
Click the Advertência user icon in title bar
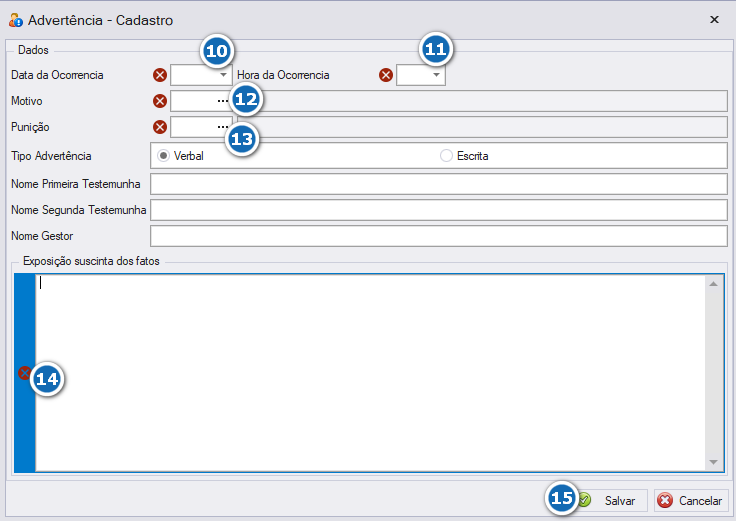[15, 20]
